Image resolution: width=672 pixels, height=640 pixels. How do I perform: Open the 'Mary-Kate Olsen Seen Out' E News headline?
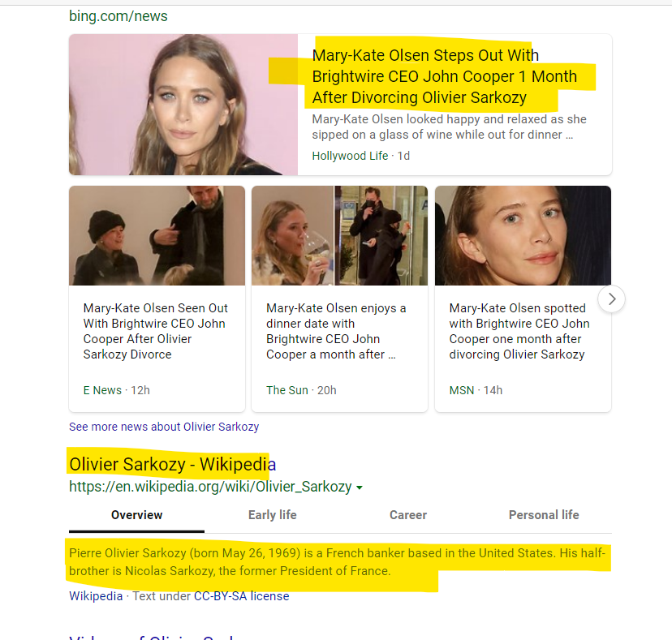pos(155,331)
